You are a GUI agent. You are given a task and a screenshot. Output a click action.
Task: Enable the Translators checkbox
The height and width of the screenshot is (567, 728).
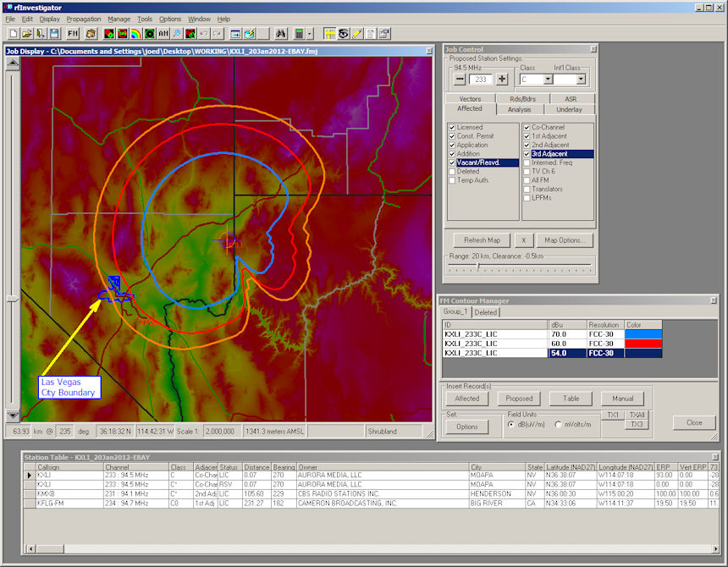point(527,189)
